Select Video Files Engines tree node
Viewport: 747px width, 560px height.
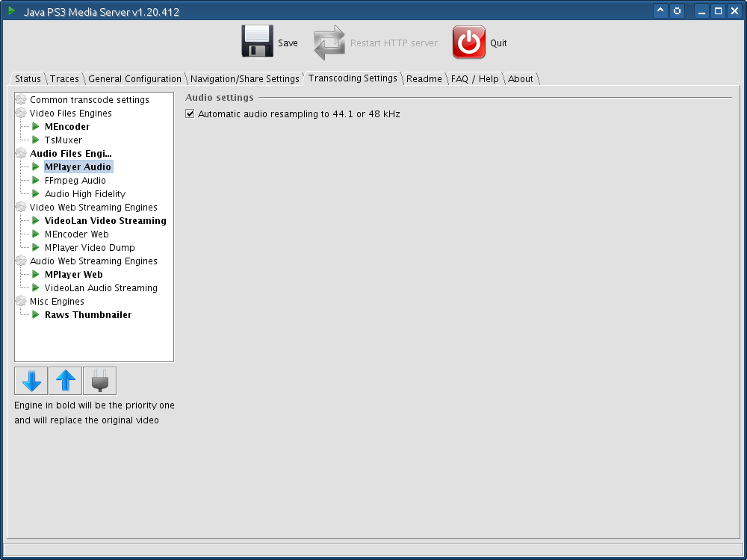coord(71,113)
